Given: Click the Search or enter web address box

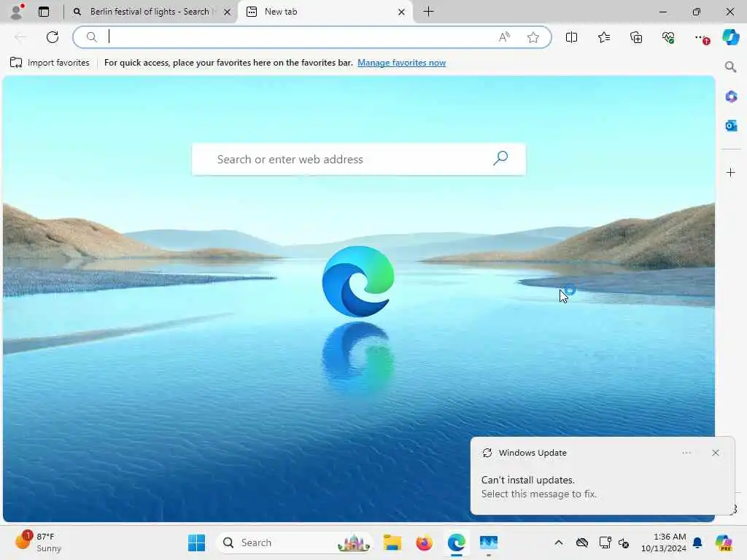Looking at the screenshot, I should (x=358, y=159).
